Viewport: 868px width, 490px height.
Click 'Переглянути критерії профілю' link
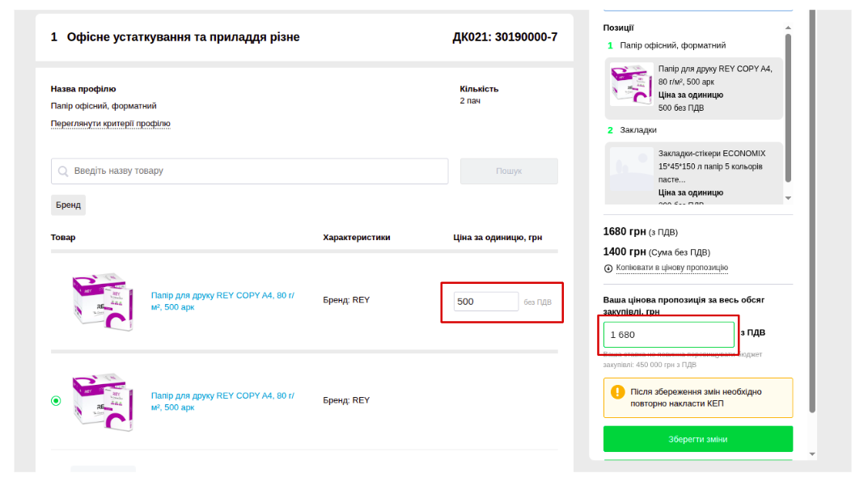pyautogui.click(x=111, y=124)
